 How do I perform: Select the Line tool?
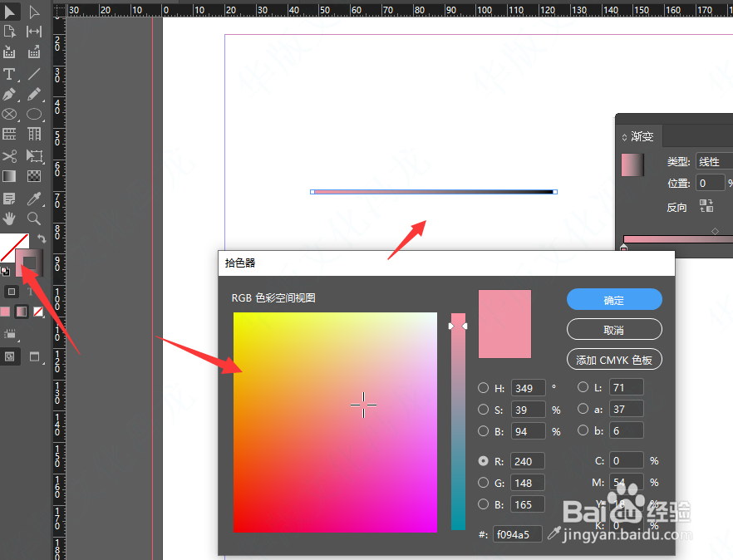coord(33,74)
